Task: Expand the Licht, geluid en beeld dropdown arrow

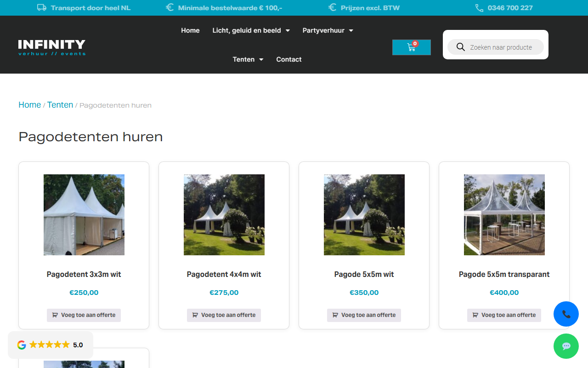Action: click(288, 31)
